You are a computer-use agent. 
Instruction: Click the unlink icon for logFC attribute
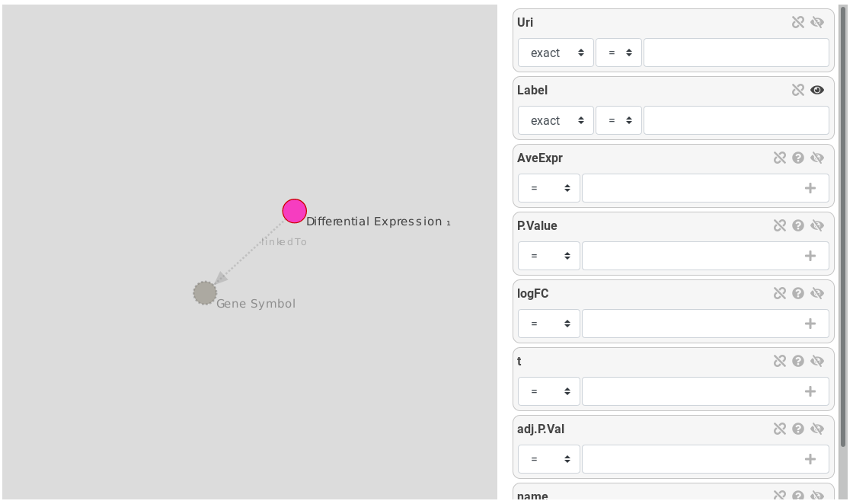point(780,294)
